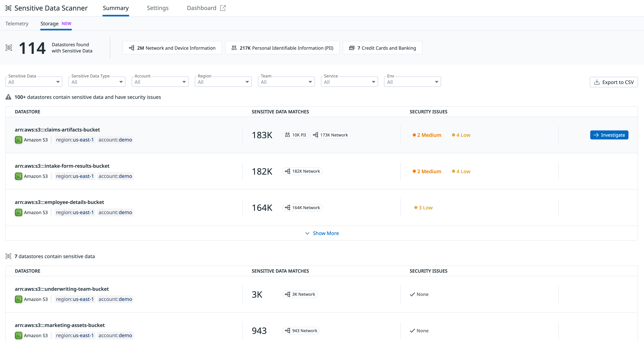644x342 pixels.
Task: Switch to the Telemetry tab
Action: tap(17, 23)
